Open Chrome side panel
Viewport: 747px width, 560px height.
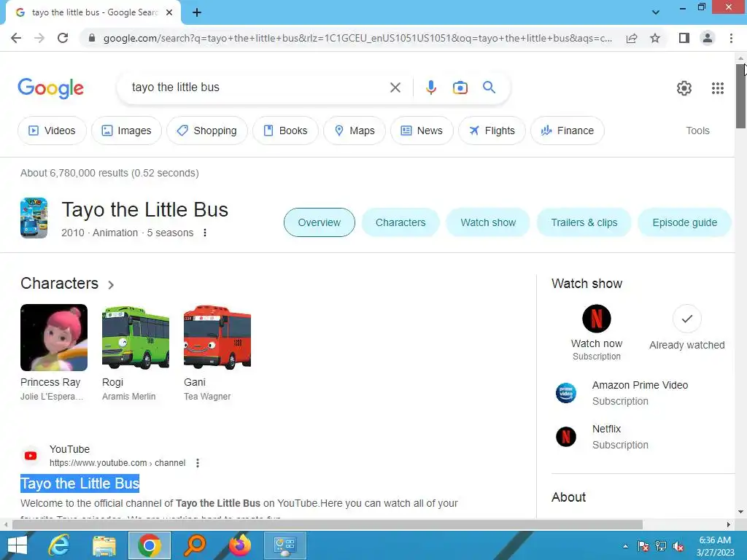(684, 38)
